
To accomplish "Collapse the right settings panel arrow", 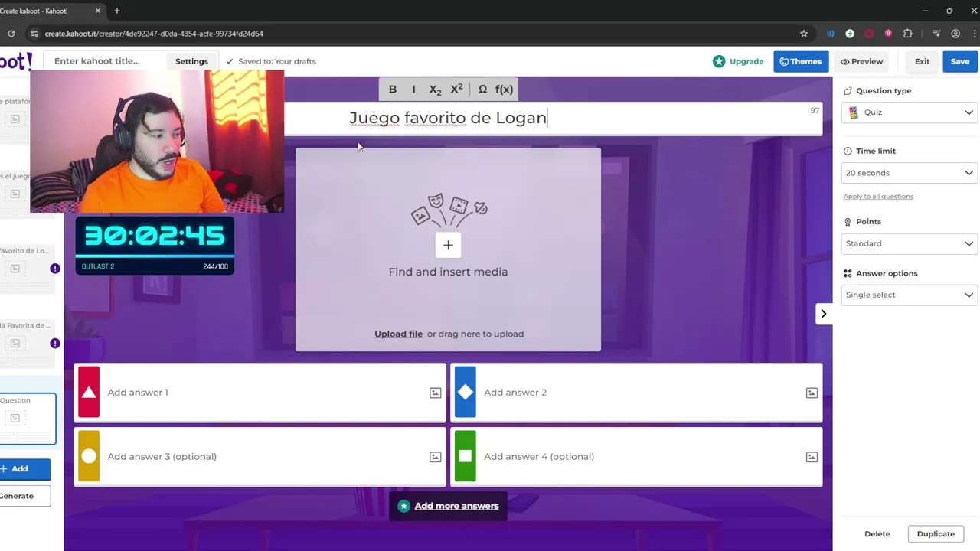I will [x=824, y=314].
